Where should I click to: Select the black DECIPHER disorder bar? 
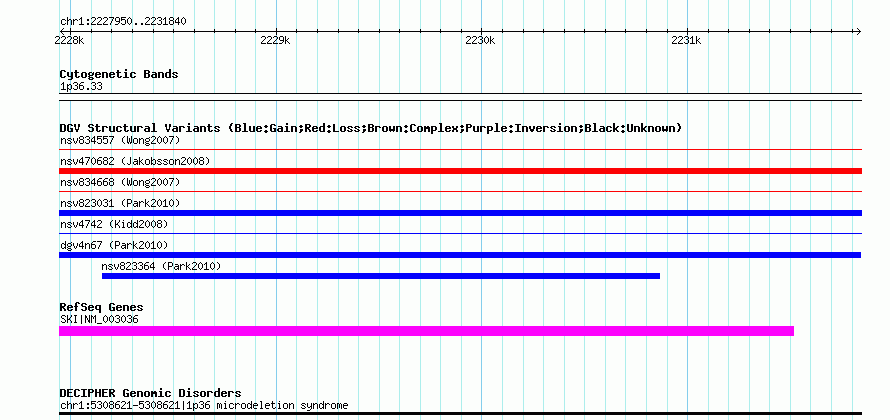pos(460,413)
